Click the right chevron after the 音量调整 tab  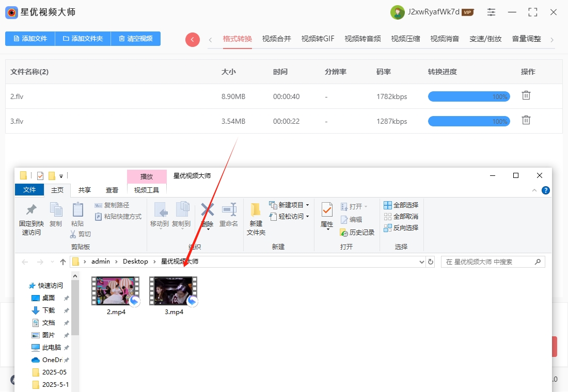click(x=551, y=40)
